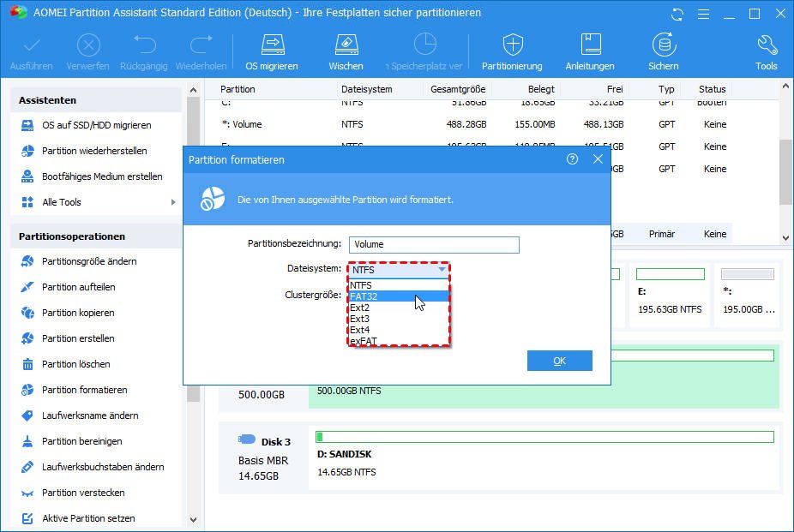Click the sidebar scroll up arrow
Image resolution: width=794 pixels, height=532 pixels.
(194, 90)
